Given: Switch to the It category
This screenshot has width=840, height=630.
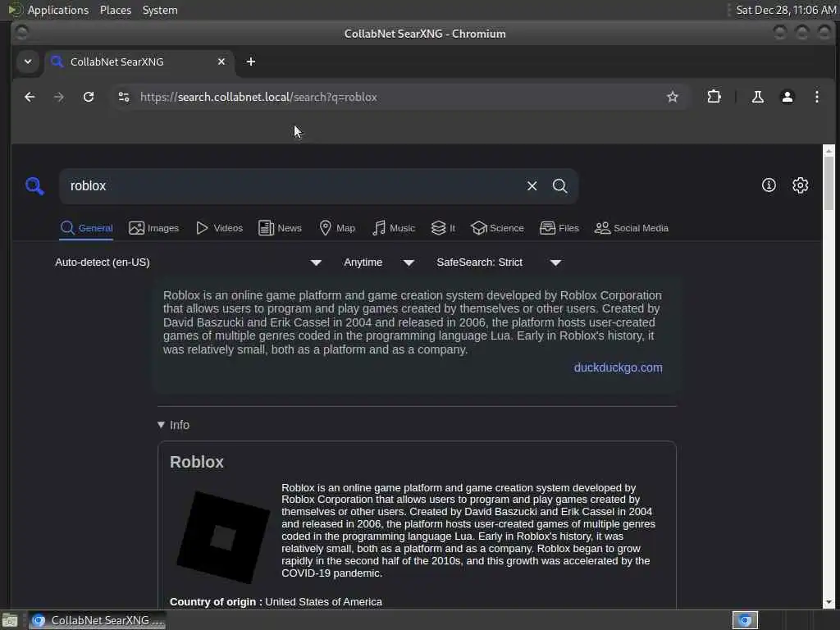Looking at the screenshot, I should coord(443,228).
